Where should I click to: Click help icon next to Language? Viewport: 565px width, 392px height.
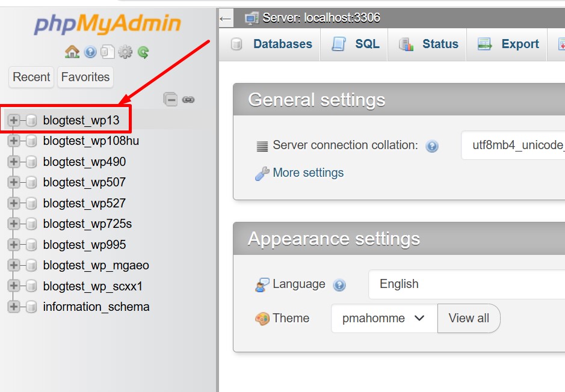pos(339,285)
